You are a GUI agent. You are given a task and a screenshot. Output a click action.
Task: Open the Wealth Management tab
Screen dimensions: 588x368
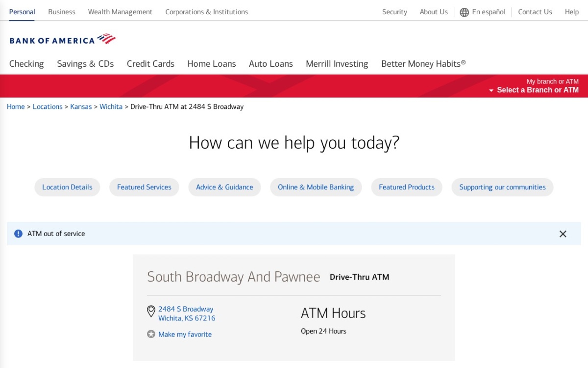click(x=120, y=12)
